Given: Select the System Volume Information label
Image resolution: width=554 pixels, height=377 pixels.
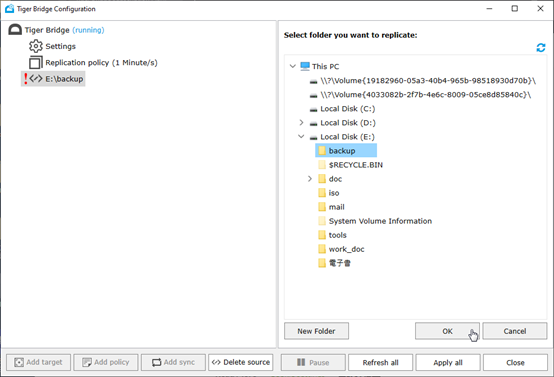Looking at the screenshot, I should coord(380,221).
